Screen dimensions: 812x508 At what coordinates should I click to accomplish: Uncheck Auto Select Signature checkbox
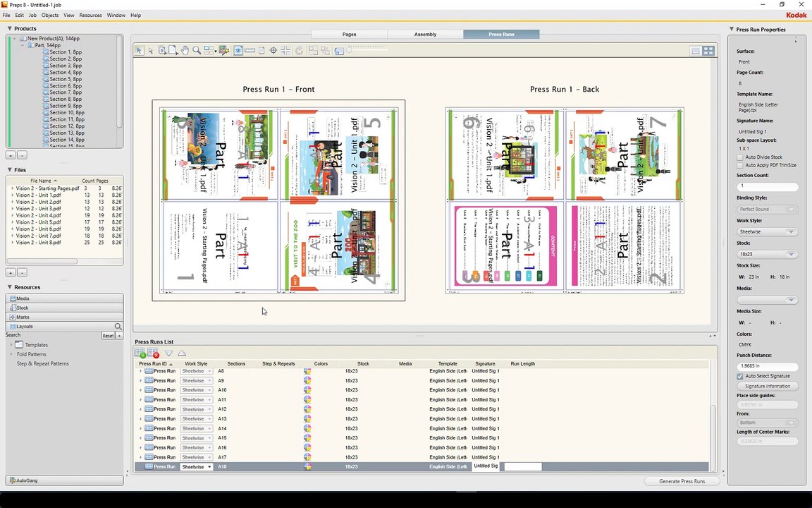click(740, 376)
